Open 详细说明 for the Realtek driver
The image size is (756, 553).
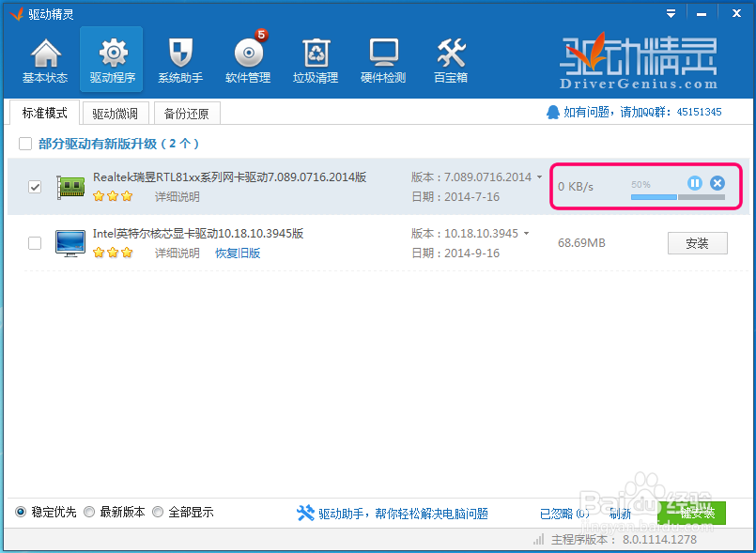tap(177, 197)
